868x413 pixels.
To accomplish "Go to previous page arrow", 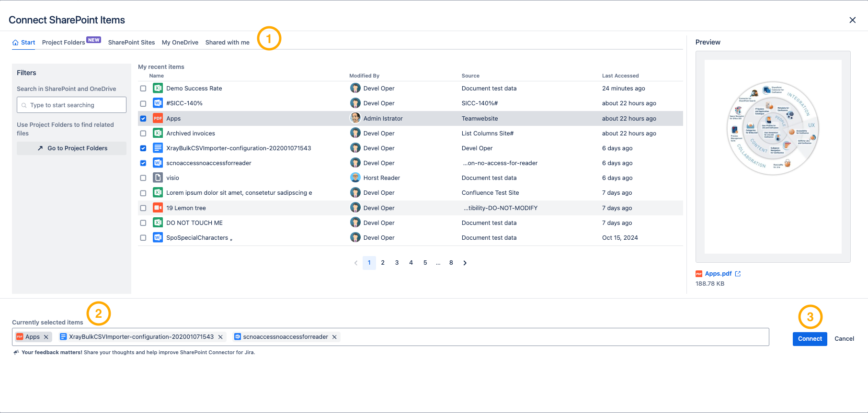I will coord(356,263).
